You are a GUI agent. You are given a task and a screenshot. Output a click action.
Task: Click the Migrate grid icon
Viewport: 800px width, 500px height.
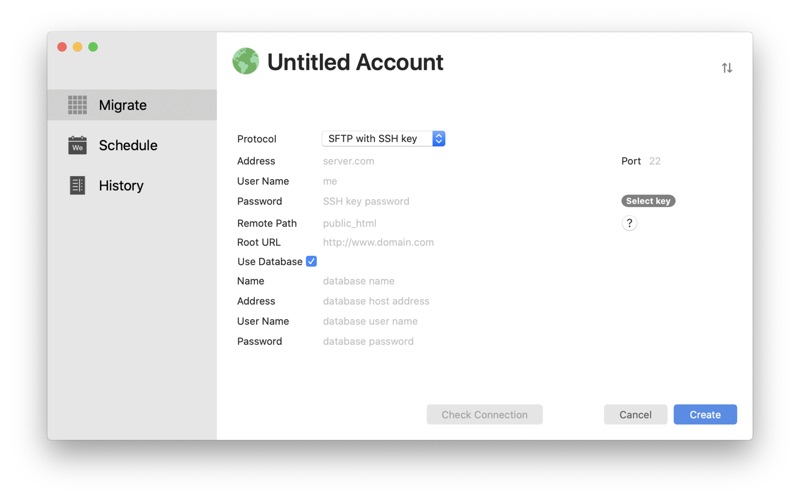coord(78,105)
